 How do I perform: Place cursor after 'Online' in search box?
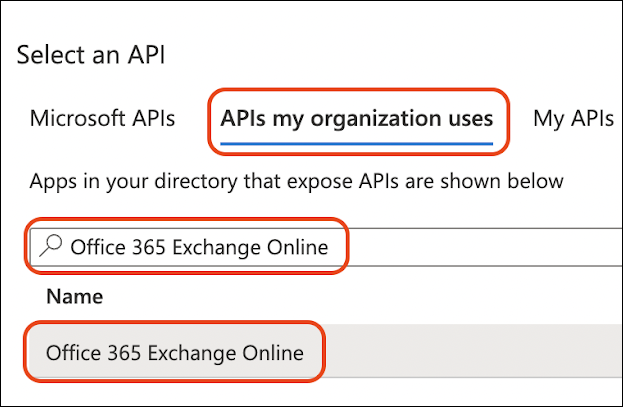pos(330,246)
